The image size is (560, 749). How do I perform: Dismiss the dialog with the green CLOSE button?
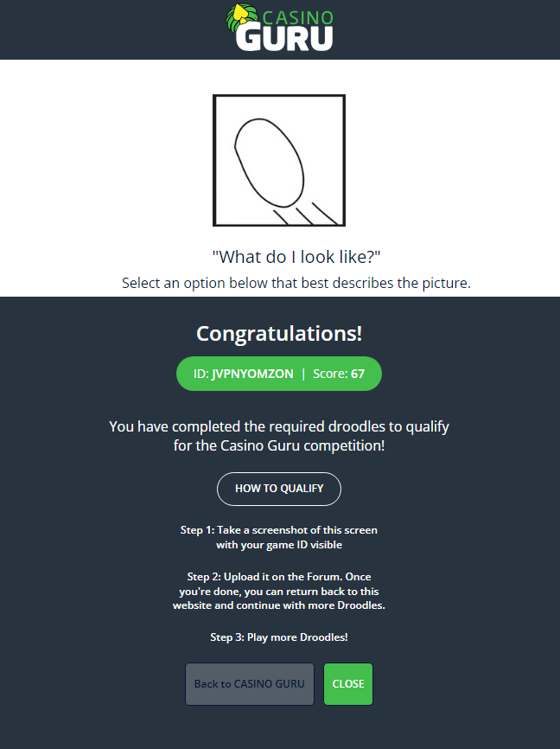pyautogui.click(x=348, y=684)
